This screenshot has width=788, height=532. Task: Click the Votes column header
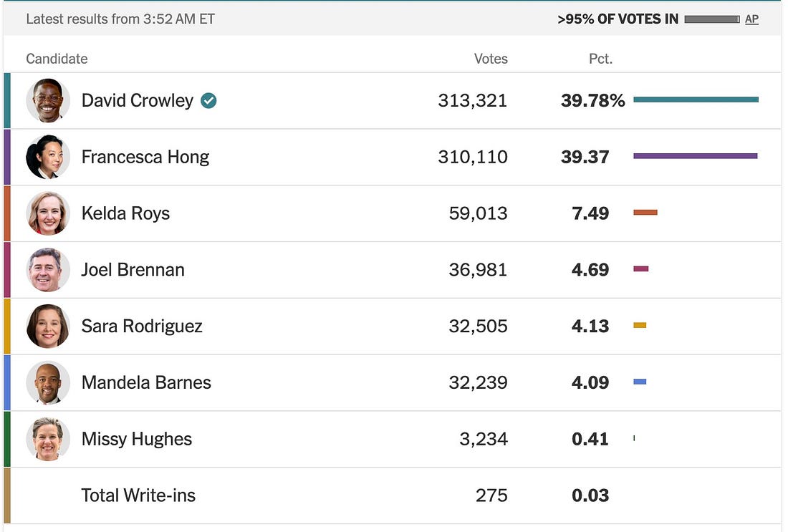(x=491, y=59)
